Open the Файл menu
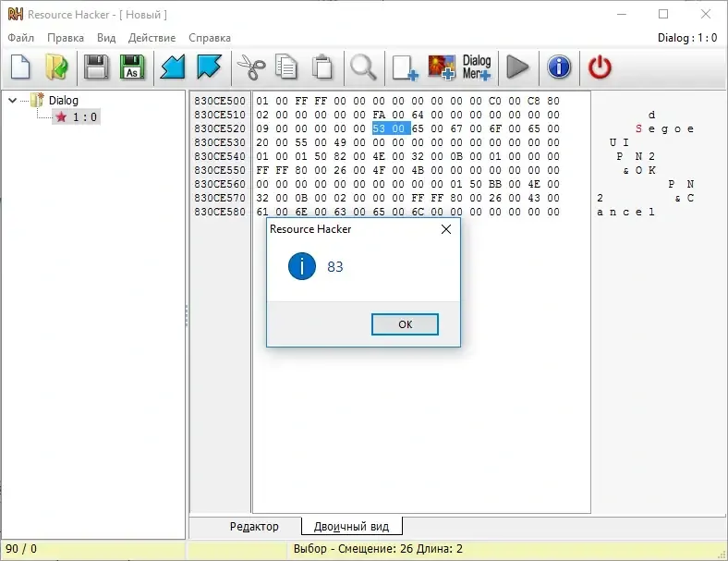728x561 pixels. [x=21, y=38]
